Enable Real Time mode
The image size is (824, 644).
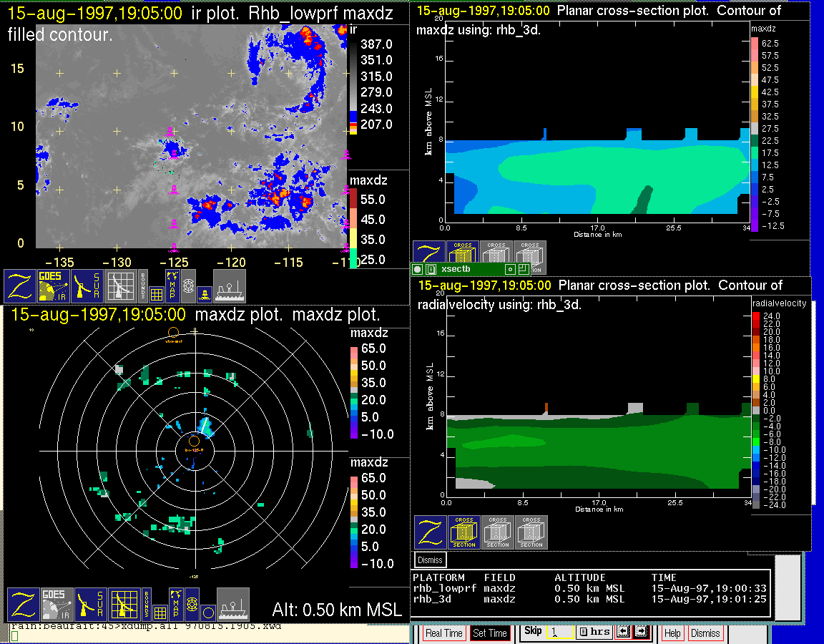(443, 633)
